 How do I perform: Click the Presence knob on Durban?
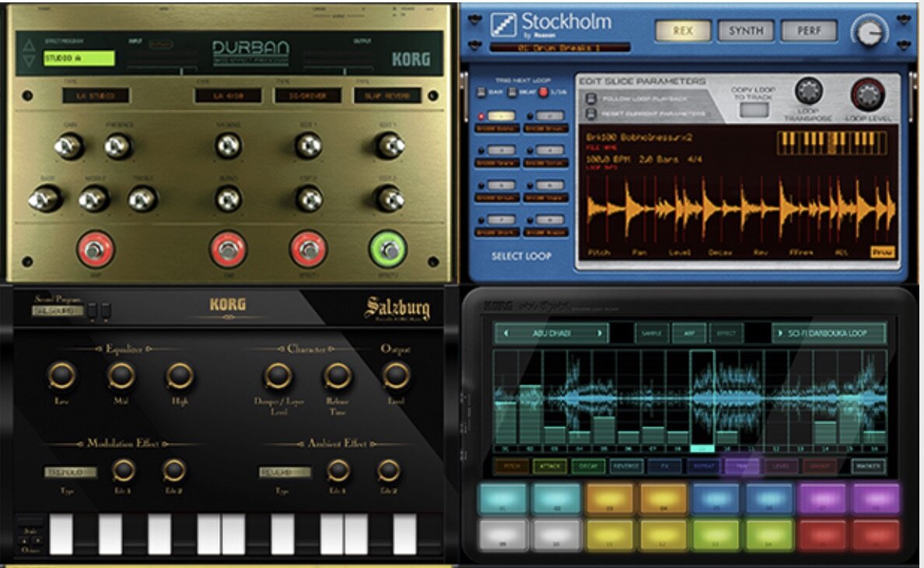tap(118, 146)
